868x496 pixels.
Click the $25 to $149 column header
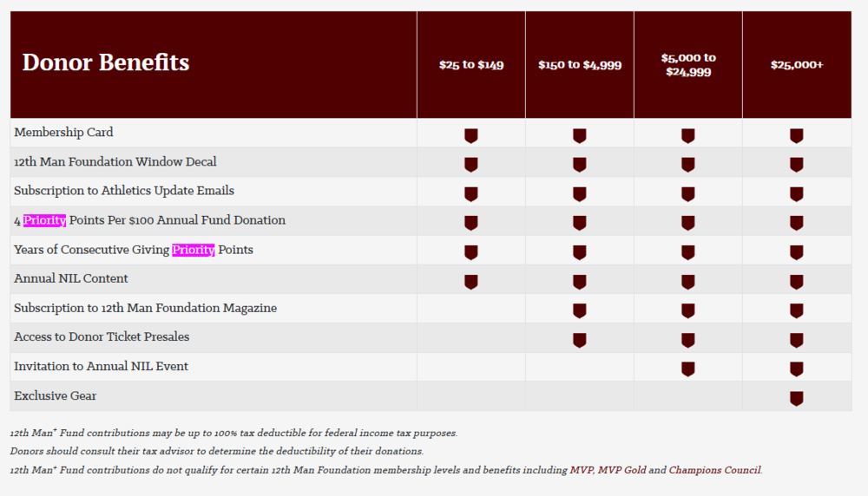pos(471,65)
